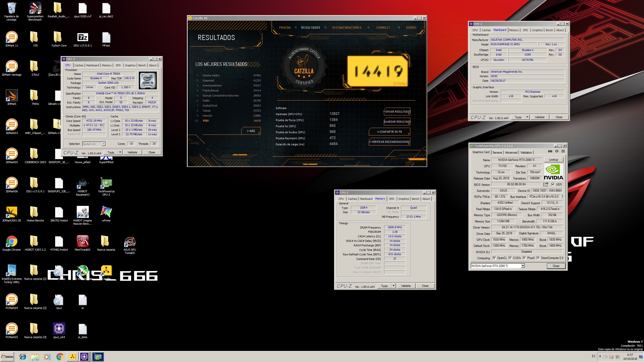644x362 pixels.
Task: Click the Lookup button in GPU-Z
Action: tap(553, 160)
